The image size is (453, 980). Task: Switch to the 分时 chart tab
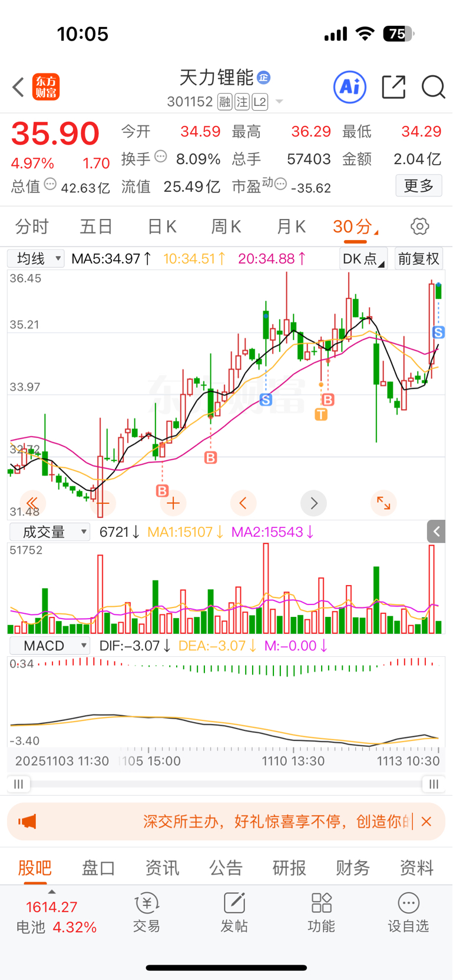(x=32, y=227)
